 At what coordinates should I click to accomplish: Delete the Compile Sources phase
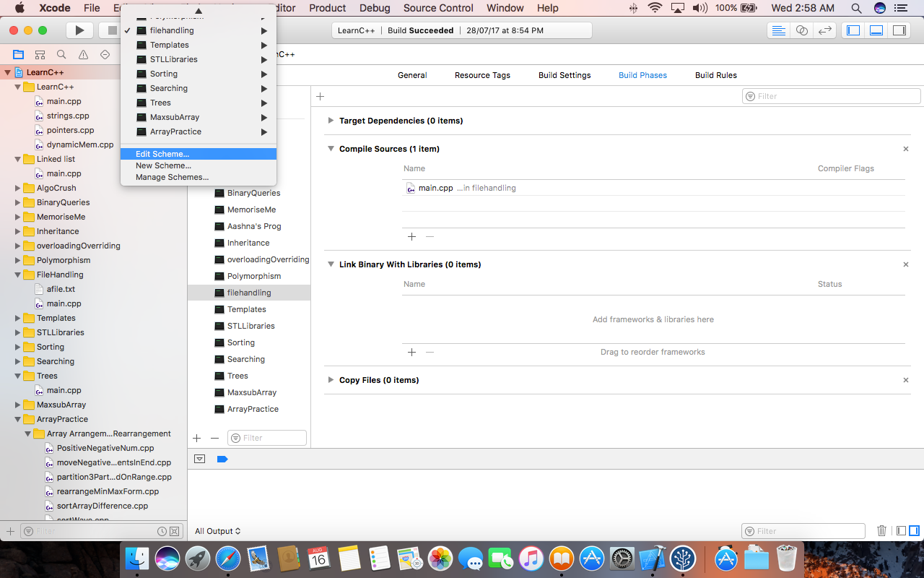click(906, 149)
